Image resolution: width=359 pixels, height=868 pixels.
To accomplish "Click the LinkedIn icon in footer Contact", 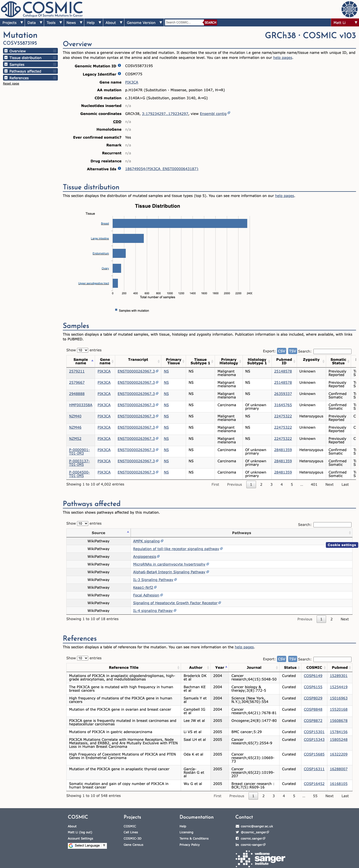I will [x=237, y=844].
